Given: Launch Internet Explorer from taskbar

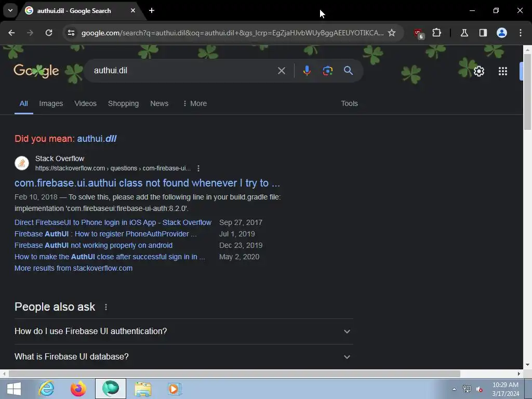Looking at the screenshot, I should click(x=46, y=389).
